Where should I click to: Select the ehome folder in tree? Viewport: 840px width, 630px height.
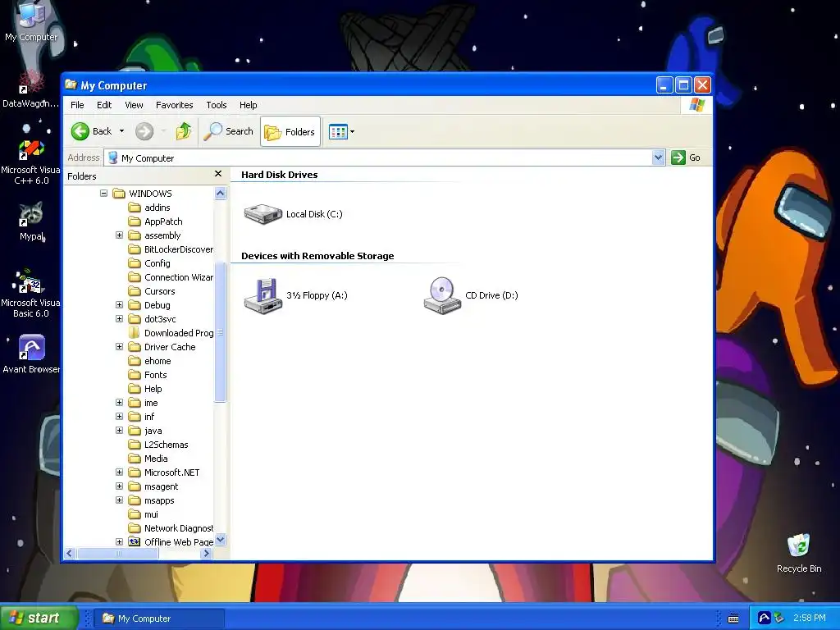pos(150,361)
